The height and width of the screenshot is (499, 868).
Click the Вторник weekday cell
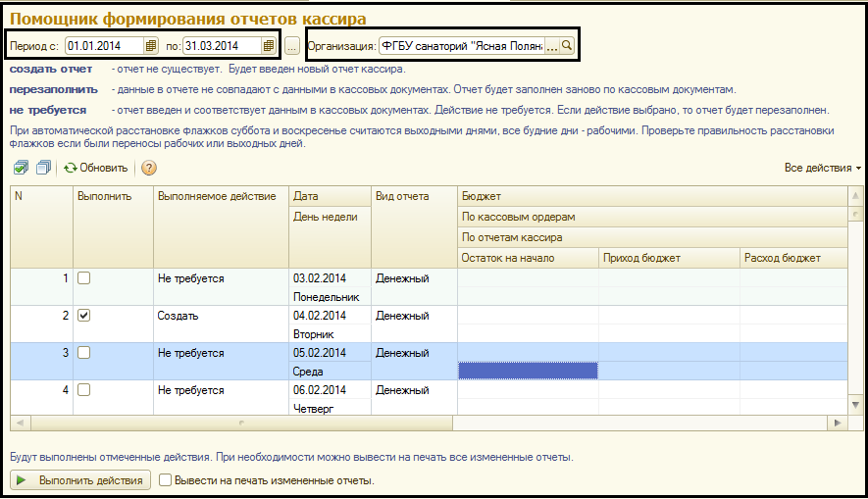[330, 334]
